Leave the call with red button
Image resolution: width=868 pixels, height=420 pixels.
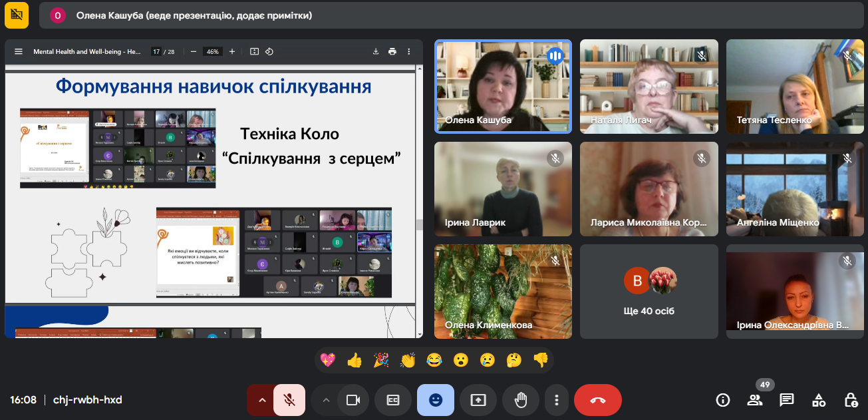(x=597, y=400)
